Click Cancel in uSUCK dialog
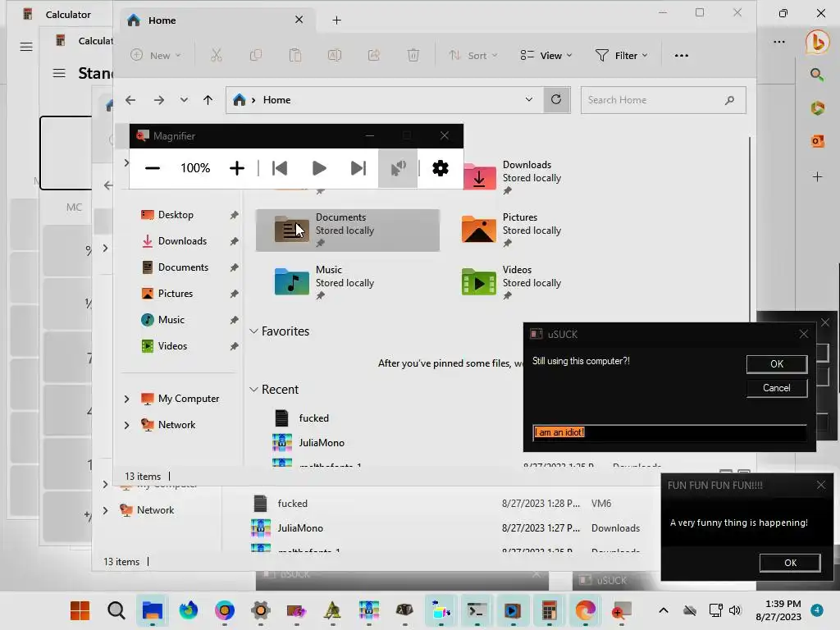The width and height of the screenshot is (840, 630). 777,388
